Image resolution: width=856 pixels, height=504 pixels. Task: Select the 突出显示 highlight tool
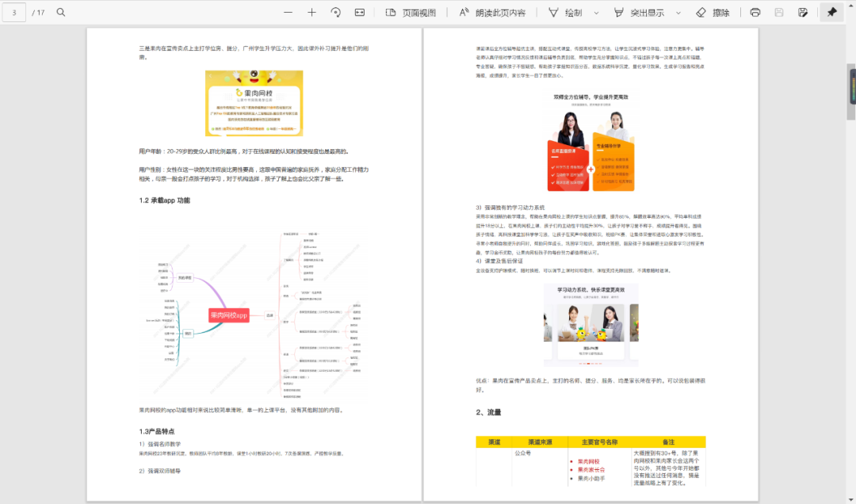[x=640, y=12]
